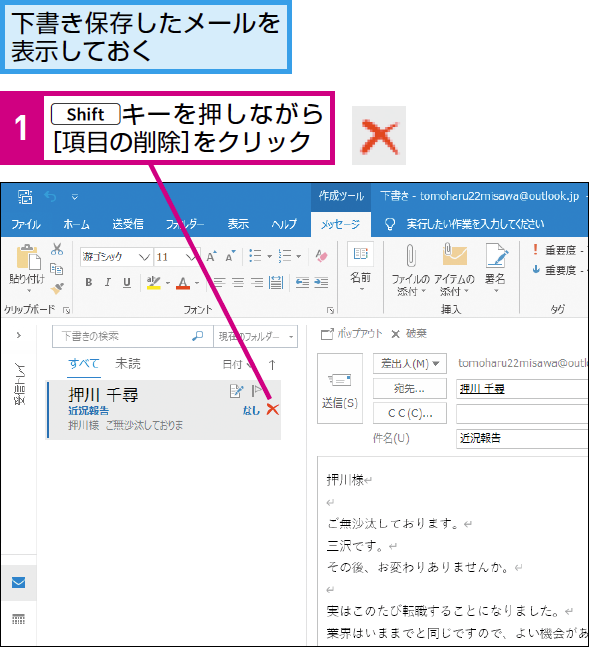
Task: Open the font size dropdown
Action: tap(190, 257)
